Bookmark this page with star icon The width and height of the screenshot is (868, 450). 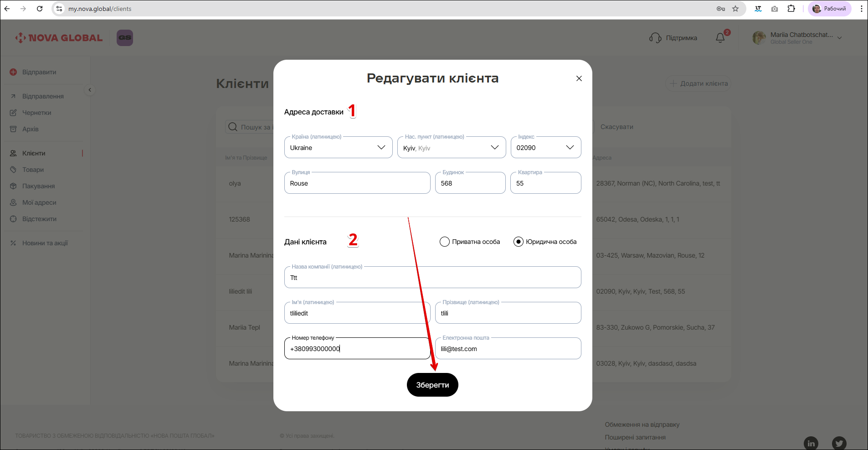pos(735,9)
